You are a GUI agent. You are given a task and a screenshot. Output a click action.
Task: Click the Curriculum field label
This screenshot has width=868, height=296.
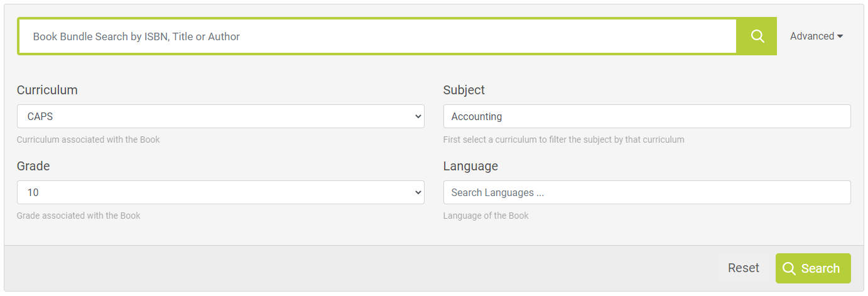tap(47, 90)
